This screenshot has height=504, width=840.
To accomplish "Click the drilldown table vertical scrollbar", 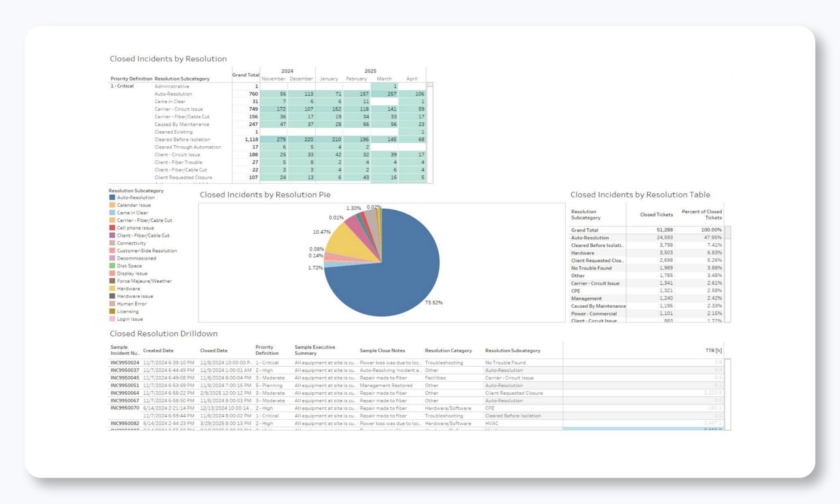I will tap(727, 394).
